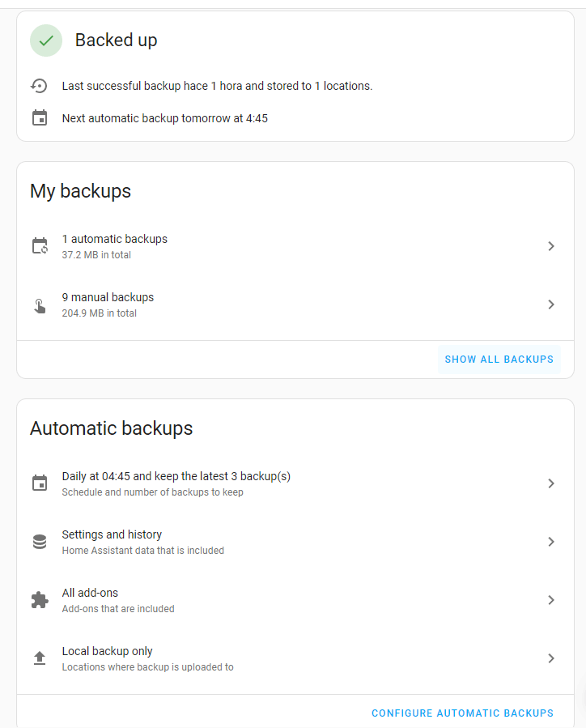Click the database icon for Settings and history

40,542
